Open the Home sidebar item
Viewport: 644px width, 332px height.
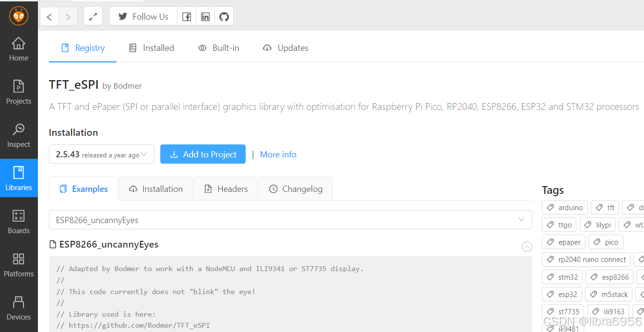19,49
